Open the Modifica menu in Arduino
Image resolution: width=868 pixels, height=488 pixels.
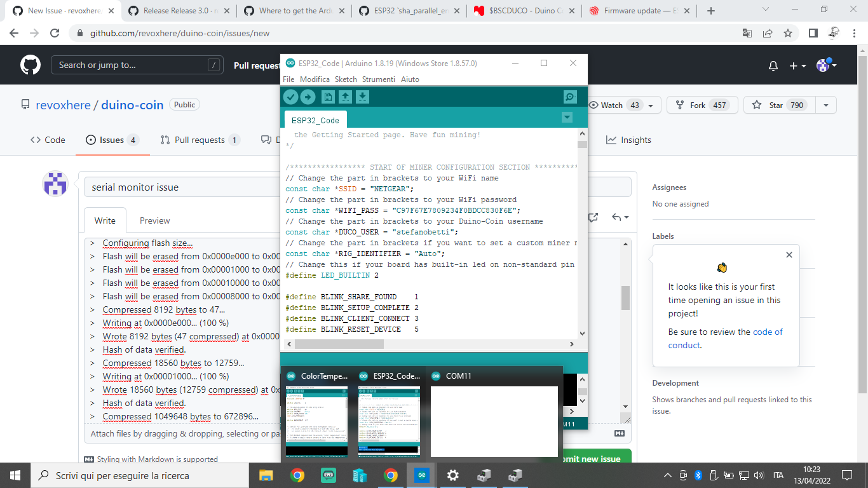tap(315, 79)
